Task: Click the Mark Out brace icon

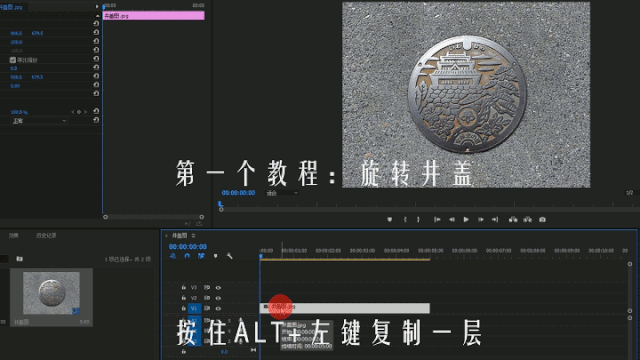Action: 418,220
